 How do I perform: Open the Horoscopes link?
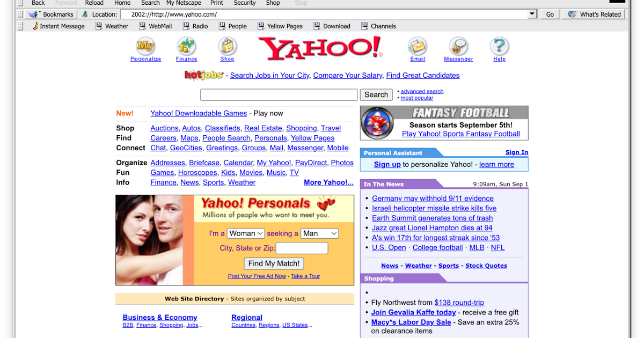(x=197, y=172)
